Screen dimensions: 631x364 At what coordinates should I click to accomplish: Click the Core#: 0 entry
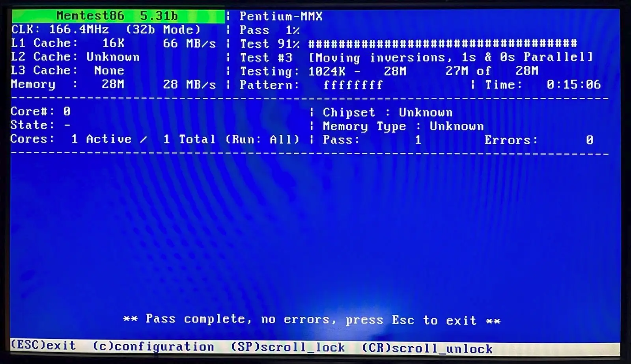(41, 111)
